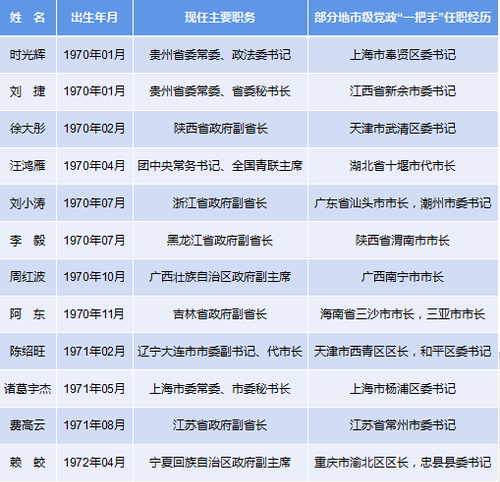Select the name 阿东
The width and height of the screenshot is (500, 482).
coord(28,314)
